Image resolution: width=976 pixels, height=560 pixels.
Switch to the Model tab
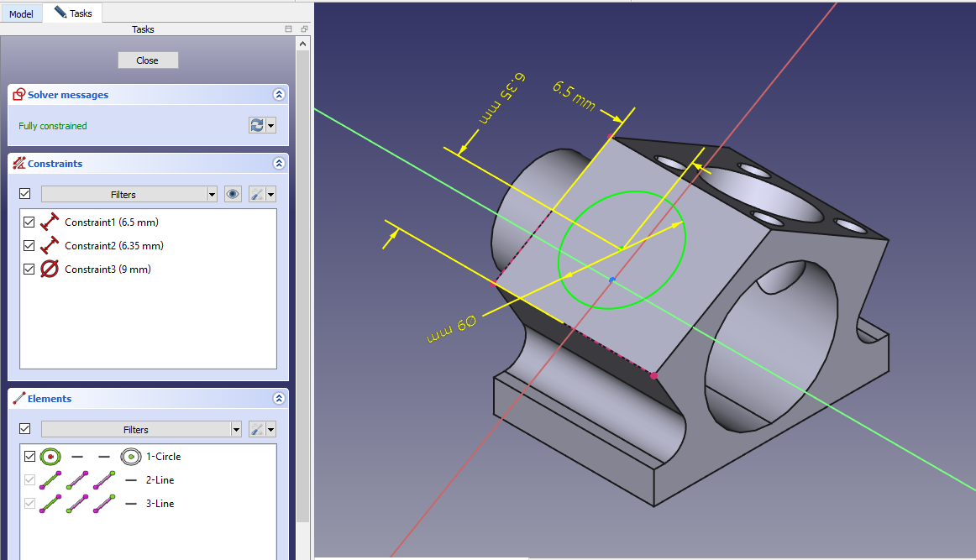pos(21,13)
